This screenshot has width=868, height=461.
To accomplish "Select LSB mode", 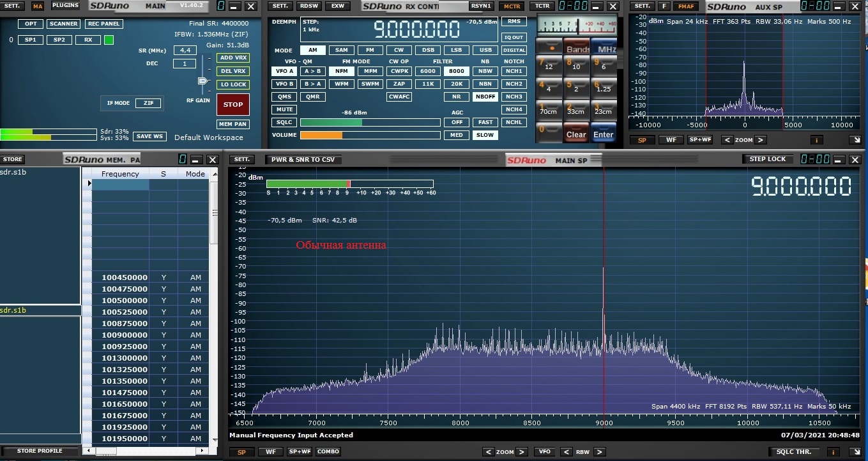I will click(456, 50).
